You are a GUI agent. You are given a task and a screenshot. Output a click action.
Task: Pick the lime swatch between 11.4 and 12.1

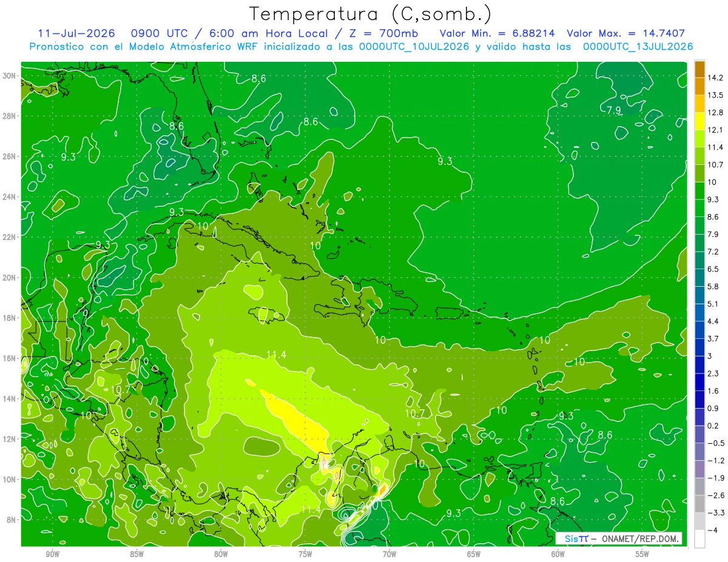click(699, 139)
